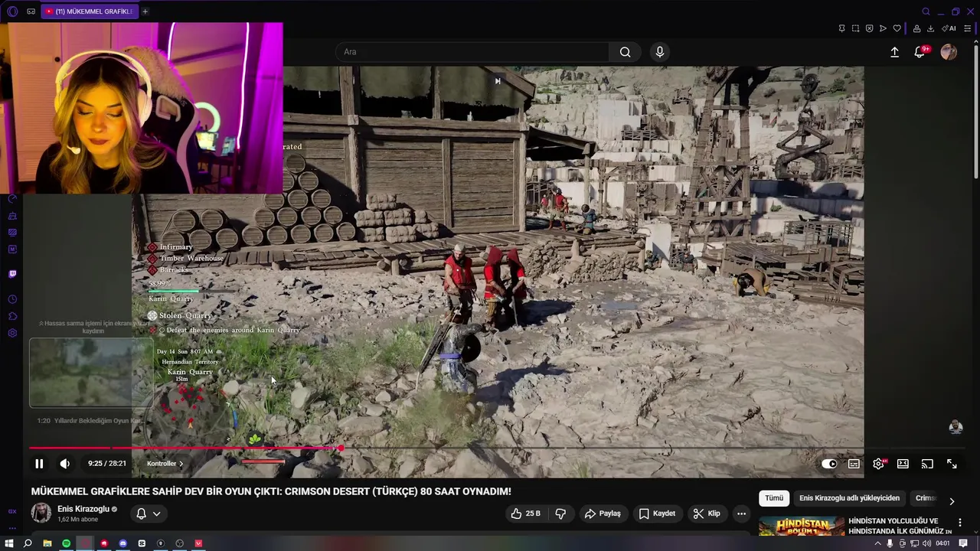Open OBS Studio from the taskbar

point(180,543)
